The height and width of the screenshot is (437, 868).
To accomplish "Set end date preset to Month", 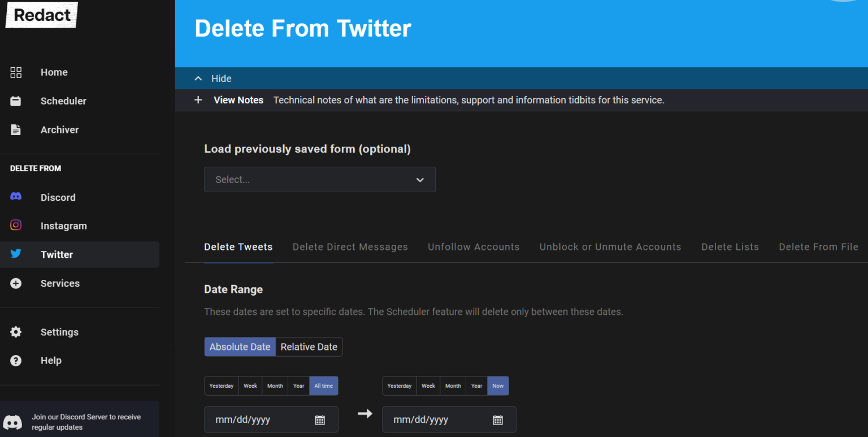I will coord(453,386).
